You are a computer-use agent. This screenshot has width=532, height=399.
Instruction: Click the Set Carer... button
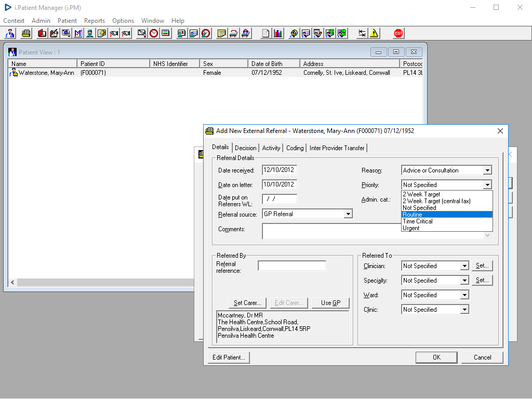pos(247,303)
